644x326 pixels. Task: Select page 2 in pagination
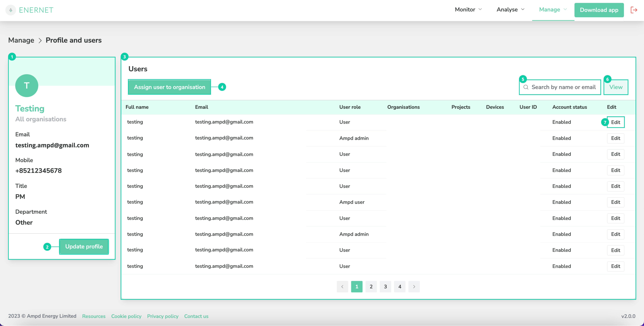(371, 287)
